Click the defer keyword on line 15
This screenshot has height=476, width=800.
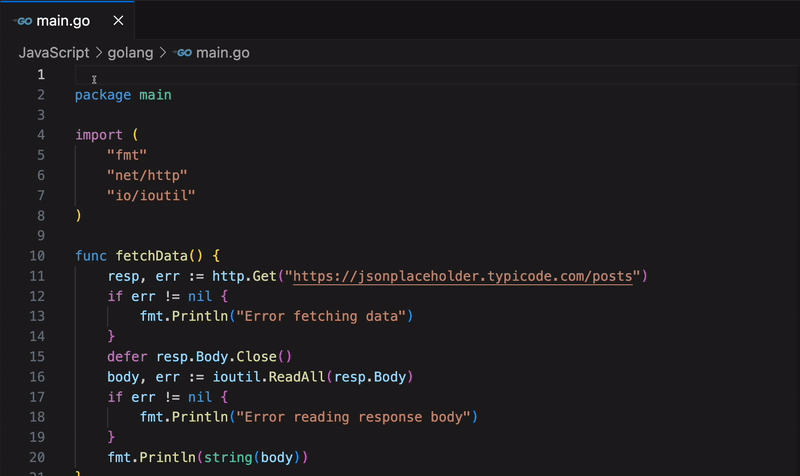(x=127, y=356)
